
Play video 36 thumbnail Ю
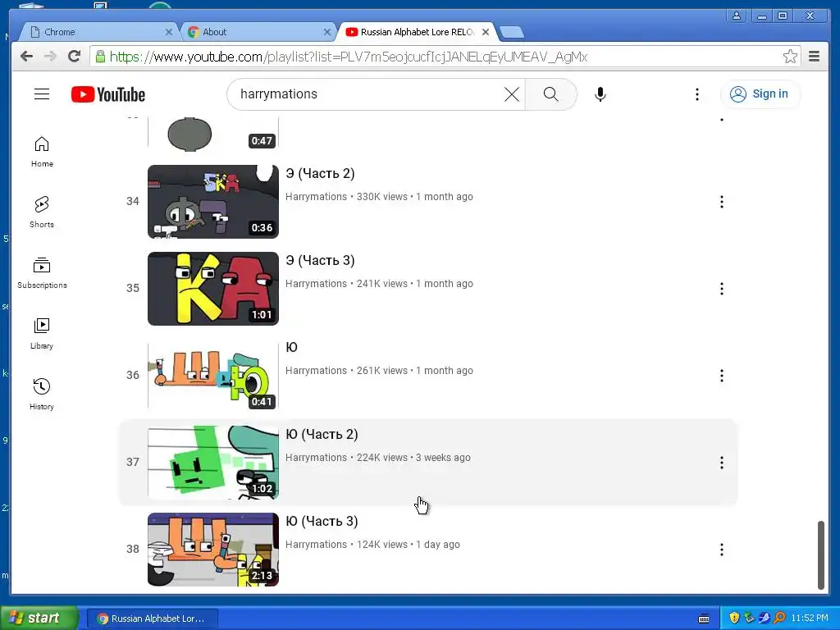tap(213, 375)
